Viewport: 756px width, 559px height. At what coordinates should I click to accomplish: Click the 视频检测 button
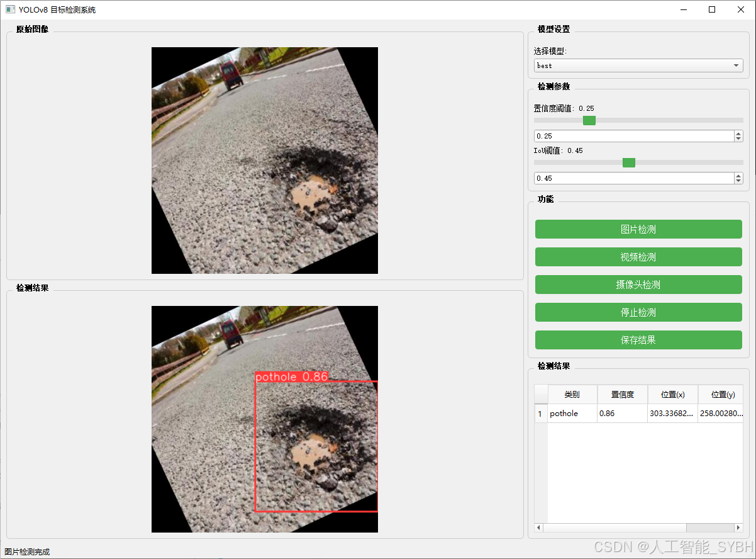638,257
